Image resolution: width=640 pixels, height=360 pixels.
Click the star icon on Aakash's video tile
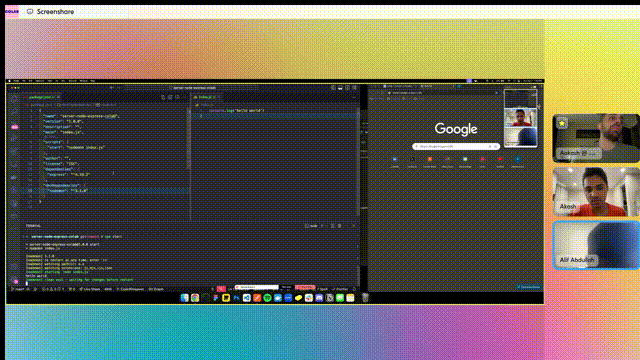(562, 123)
